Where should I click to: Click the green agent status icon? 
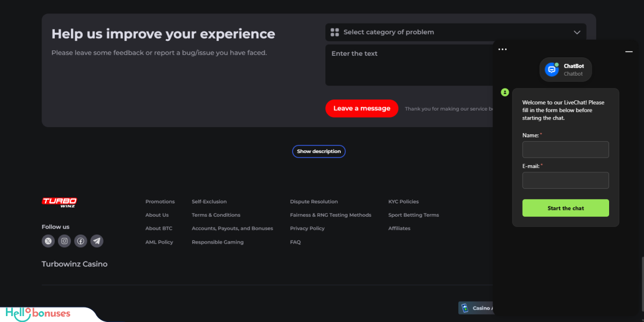(505, 92)
